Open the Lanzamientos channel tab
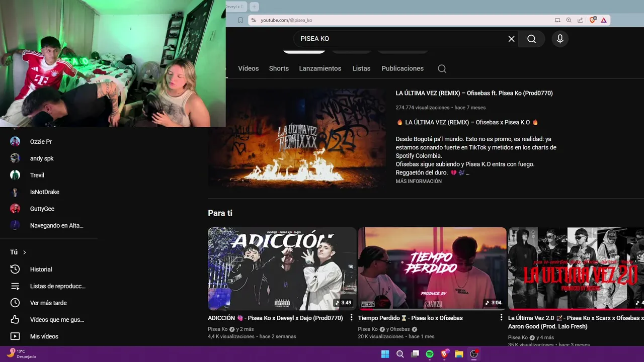 (x=320, y=68)
